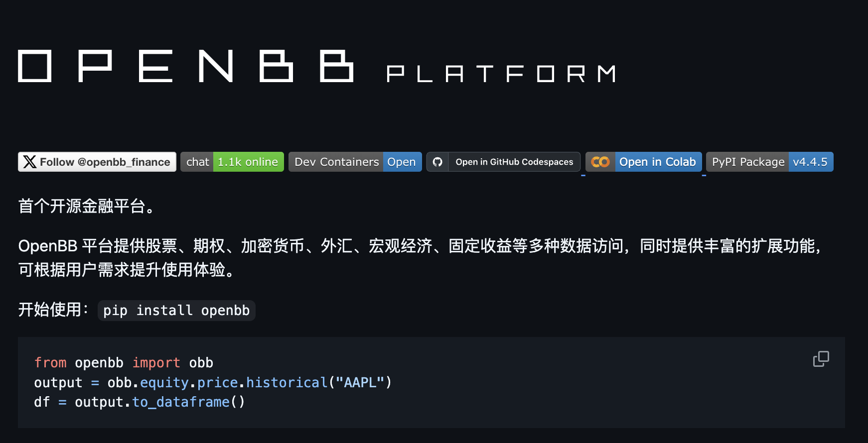The width and height of the screenshot is (868, 443).
Task: Click the PLATFORM wordmark text
Action: 501,74
